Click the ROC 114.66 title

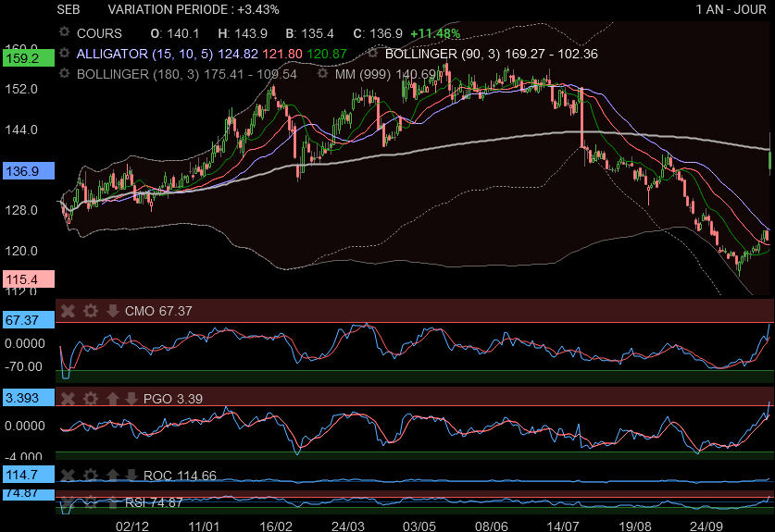[x=180, y=476]
